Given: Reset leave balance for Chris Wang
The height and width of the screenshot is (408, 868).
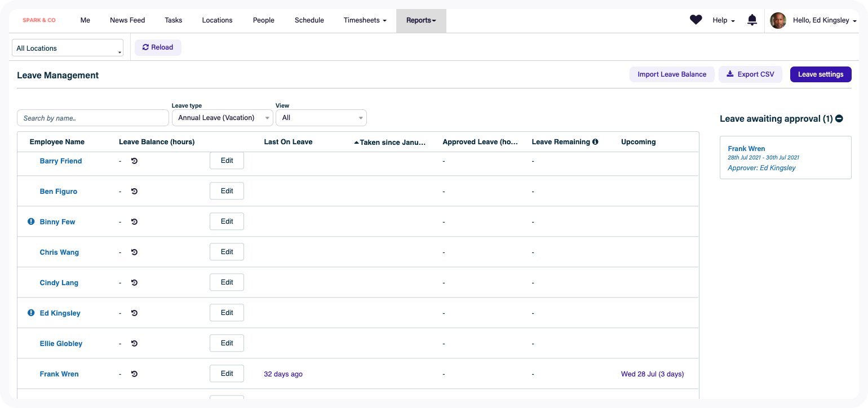Looking at the screenshot, I should point(134,252).
